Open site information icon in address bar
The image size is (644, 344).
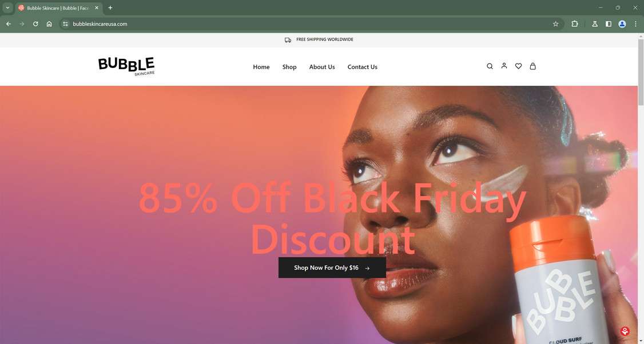point(65,24)
